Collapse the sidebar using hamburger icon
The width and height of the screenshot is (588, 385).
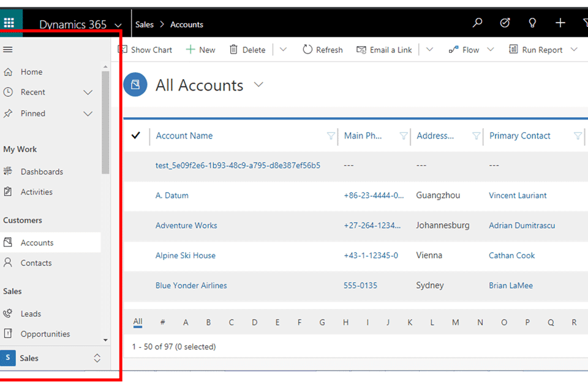point(8,50)
